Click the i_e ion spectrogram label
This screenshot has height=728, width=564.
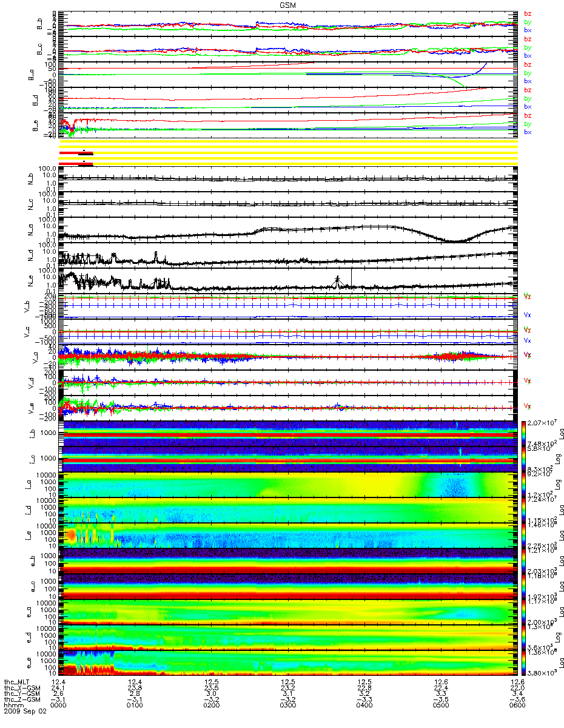point(29,536)
